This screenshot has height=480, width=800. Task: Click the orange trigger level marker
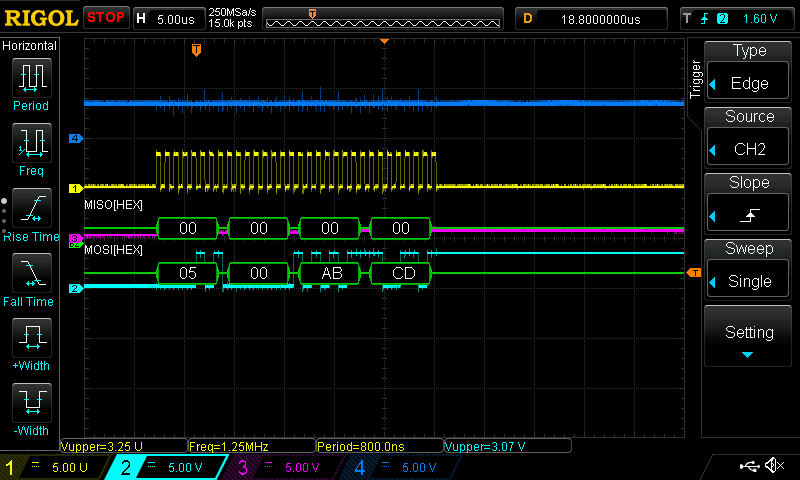[694, 273]
